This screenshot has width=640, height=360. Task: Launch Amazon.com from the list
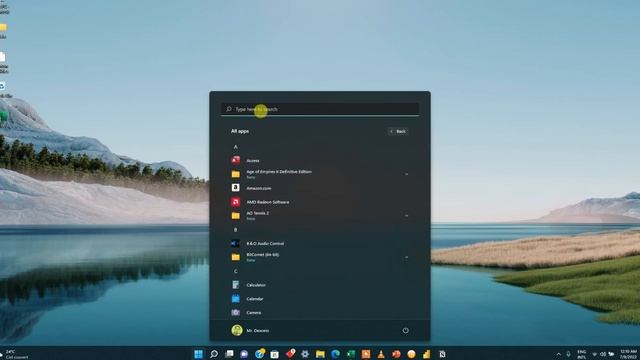coord(259,188)
